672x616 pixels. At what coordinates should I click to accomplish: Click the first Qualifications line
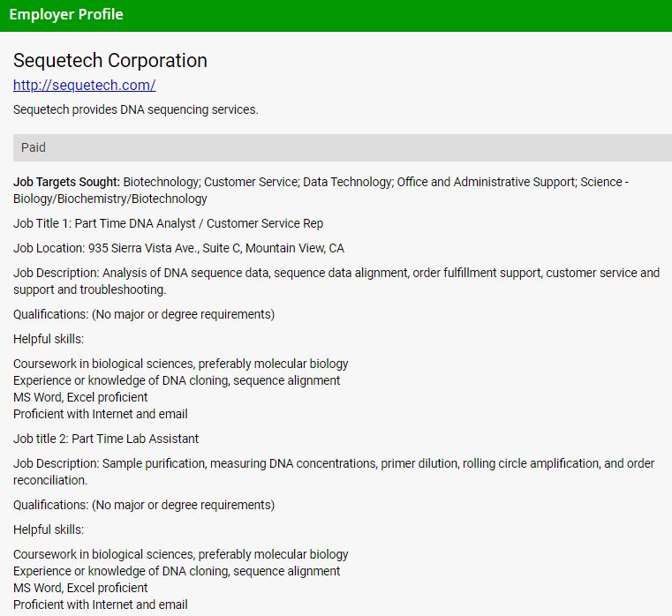pyautogui.click(x=144, y=314)
